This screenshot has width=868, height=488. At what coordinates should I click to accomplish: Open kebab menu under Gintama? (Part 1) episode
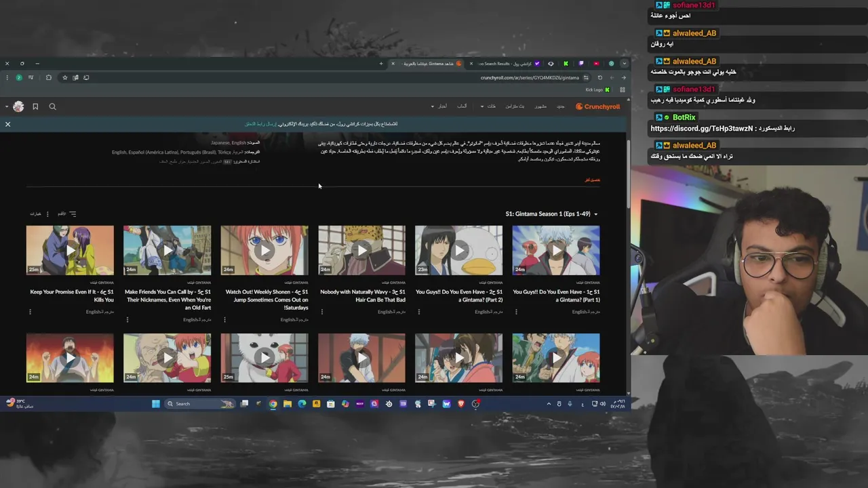[x=516, y=312]
